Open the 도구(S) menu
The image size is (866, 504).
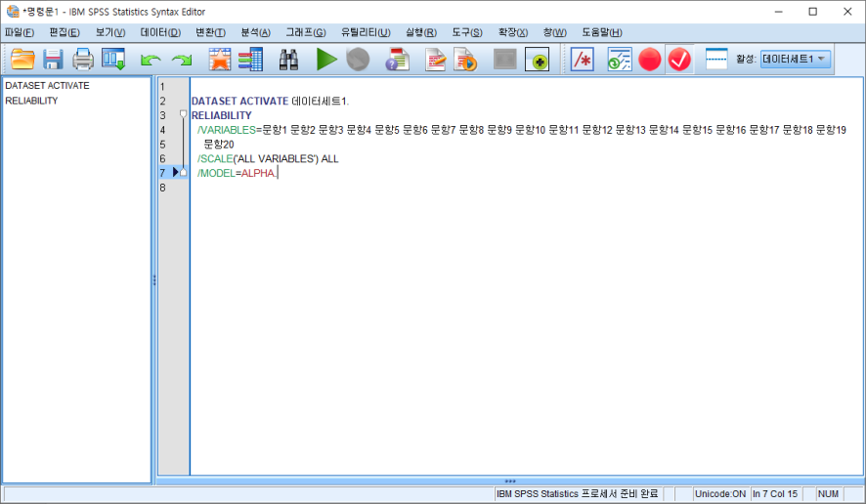click(467, 32)
